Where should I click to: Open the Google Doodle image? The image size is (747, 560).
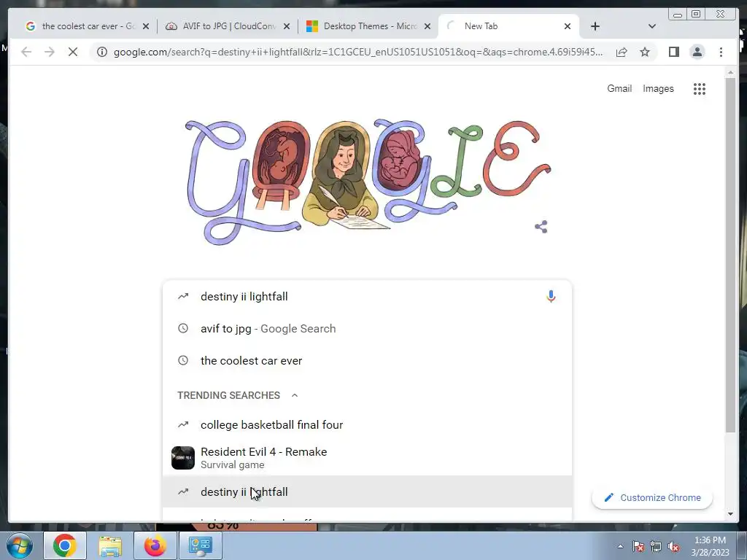point(367,181)
